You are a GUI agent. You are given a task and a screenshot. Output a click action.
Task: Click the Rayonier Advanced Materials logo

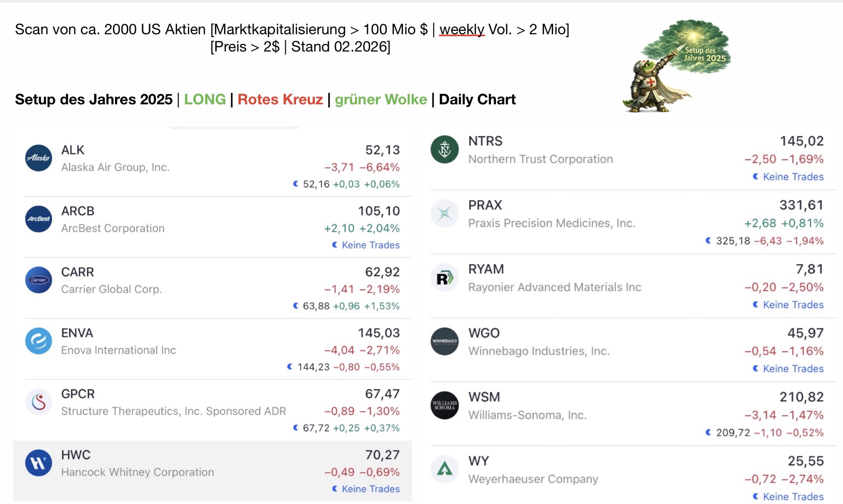(x=444, y=278)
